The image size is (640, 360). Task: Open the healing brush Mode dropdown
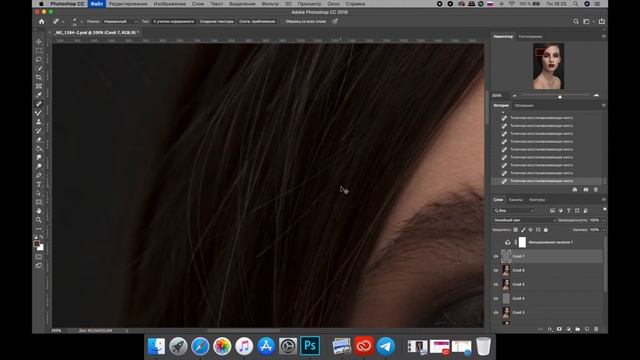pyautogui.click(x=120, y=22)
